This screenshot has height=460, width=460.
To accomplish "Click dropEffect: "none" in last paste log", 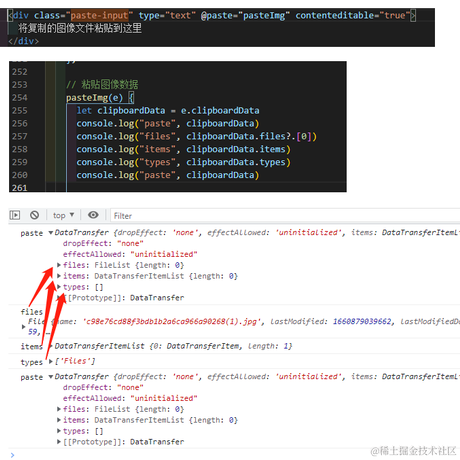I will tap(103, 387).
